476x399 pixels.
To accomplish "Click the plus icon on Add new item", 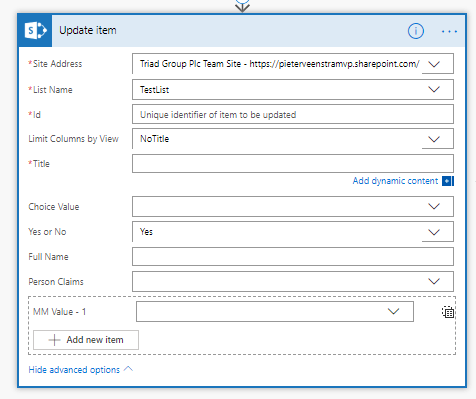I will (54, 340).
